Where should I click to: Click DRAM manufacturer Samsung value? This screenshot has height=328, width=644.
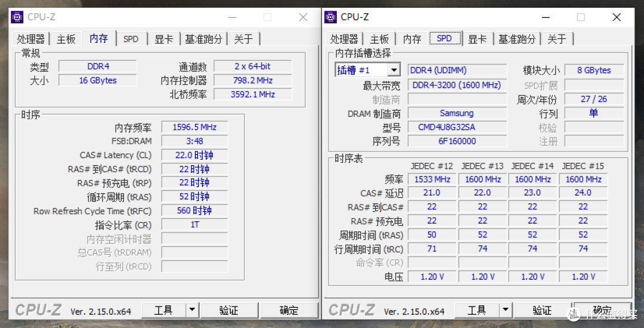click(x=457, y=113)
